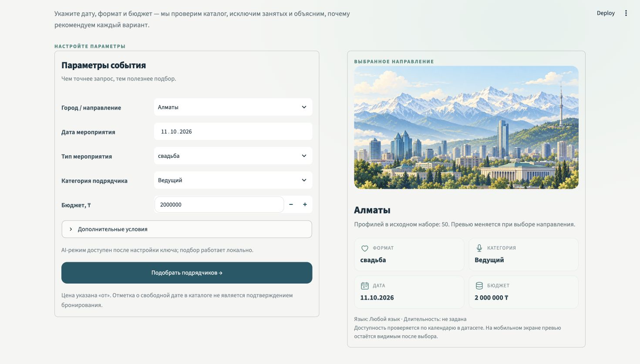The height and width of the screenshot is (364, 640).
Task: Click the coins icon next to БЮДЖЕТ
Action: coord(479,286)
